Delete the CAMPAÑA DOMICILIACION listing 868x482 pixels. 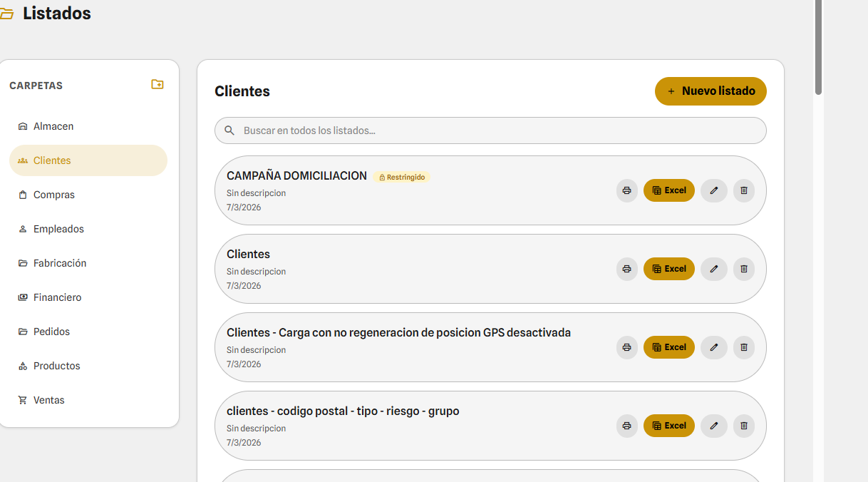(744, 190)
